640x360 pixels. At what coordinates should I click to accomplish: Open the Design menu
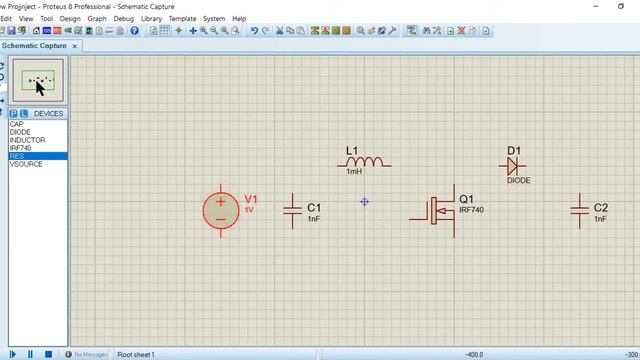70,18
